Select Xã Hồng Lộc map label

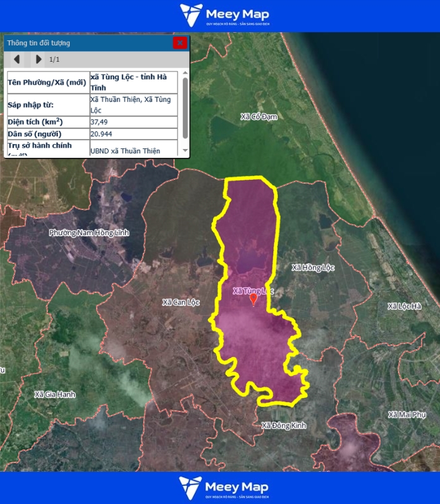click(312, 268)
